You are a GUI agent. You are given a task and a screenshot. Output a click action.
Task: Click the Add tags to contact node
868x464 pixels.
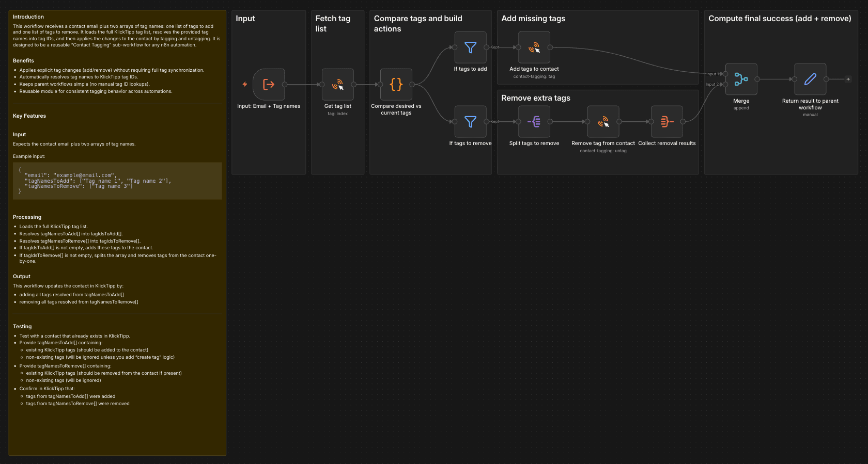tap(534, 47)
